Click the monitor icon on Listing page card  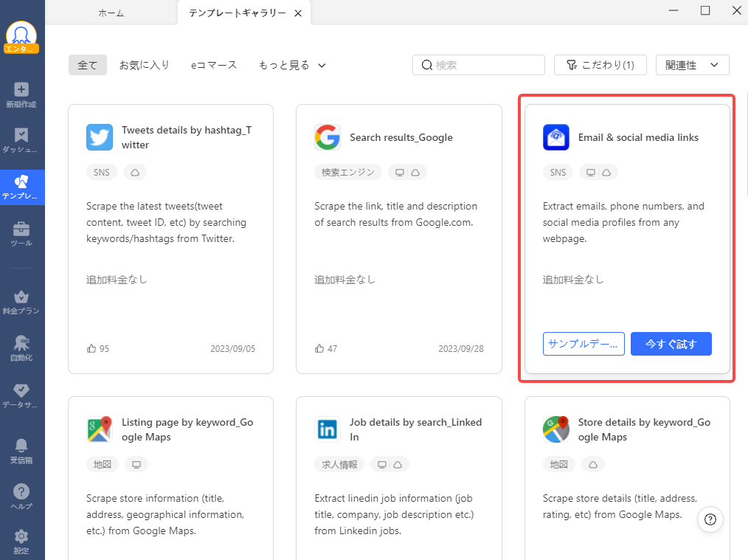(x=136, y=465)
